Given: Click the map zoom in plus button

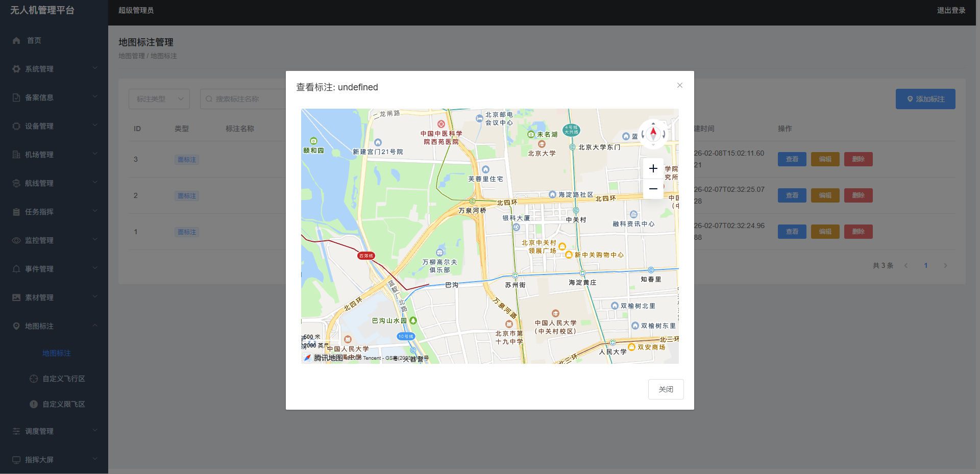Looking at the screenshot, I should [653, 168].
